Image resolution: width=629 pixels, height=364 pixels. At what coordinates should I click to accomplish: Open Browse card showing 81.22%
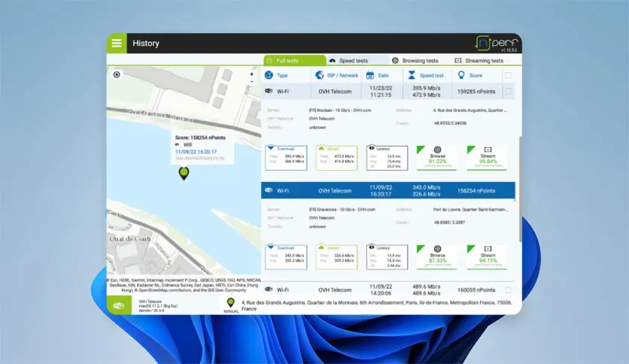(437, 158)
